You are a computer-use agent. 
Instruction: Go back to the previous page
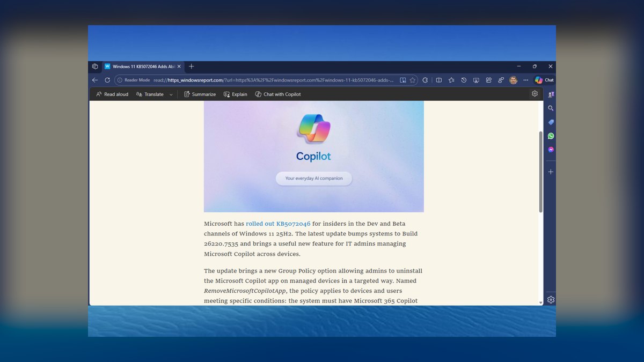click(x=95, y=80)
